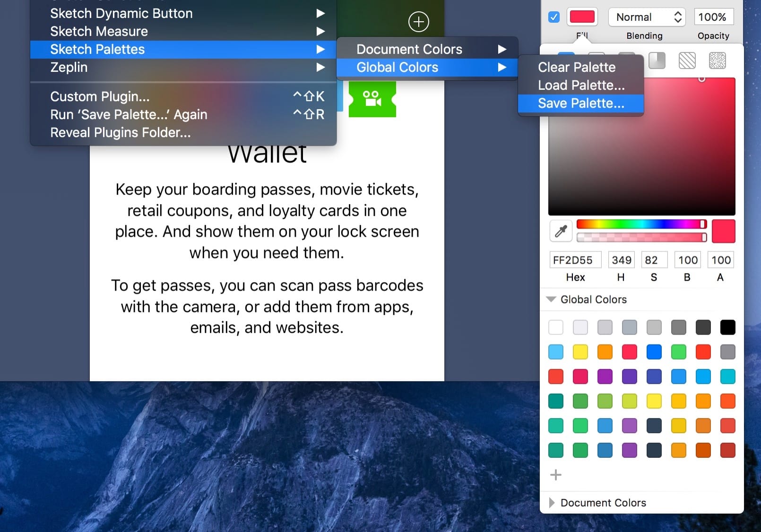761x532 pixels.
Task: Choose Custom Plugin... menu entry
Action: pyautogui.click(x=183, y=96)
